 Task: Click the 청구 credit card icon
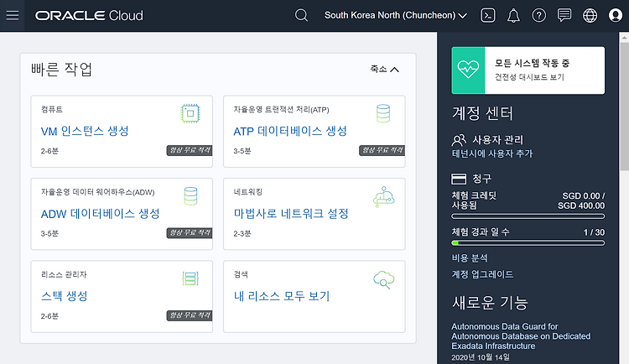(459, 179)
